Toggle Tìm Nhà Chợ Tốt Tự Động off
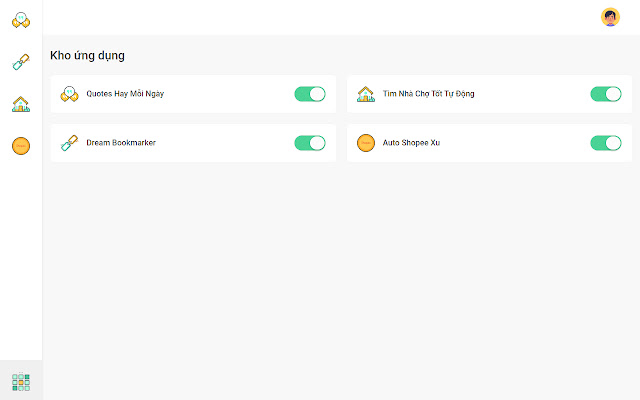The image size is (640, 400). tap(606, 94)
